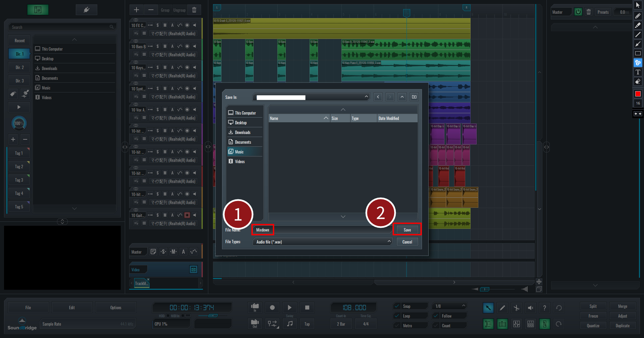The height and width of the screenshot is (338, 644).
Task: Click the Cancel button in the dialog
Action: tap(407, 242)
